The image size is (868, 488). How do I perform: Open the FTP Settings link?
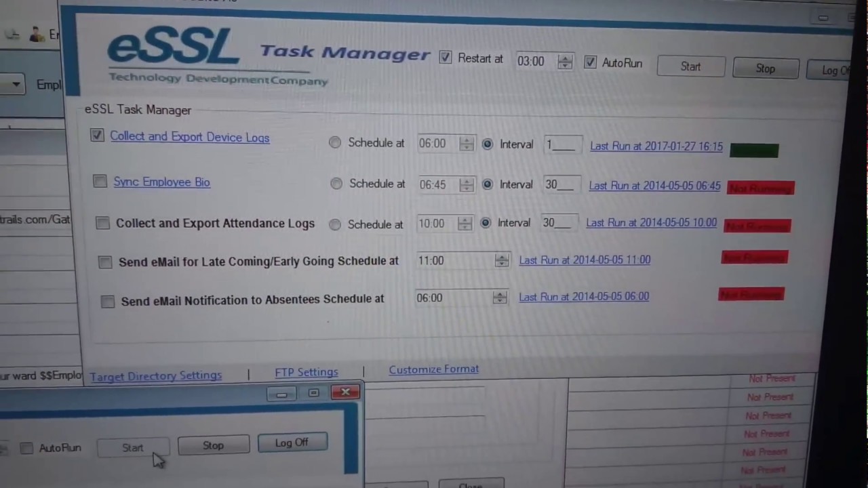pyautogui.click(x=307, y=372)
